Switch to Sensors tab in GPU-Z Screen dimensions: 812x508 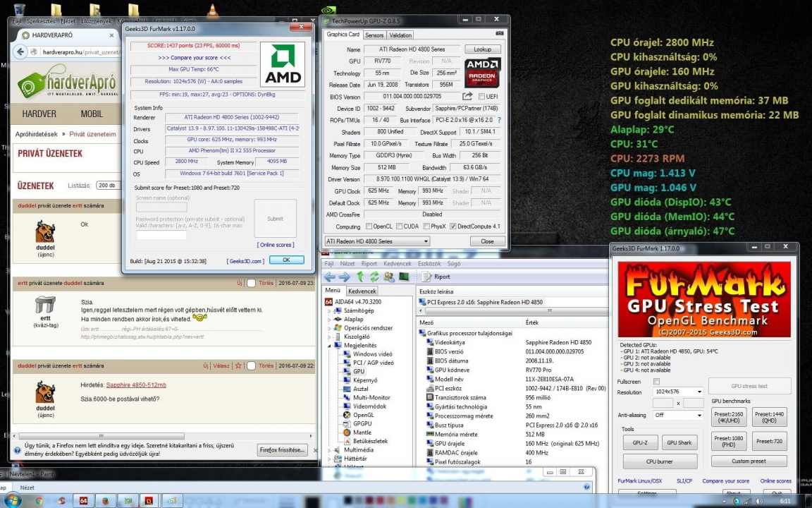pyautogui.click(x=374, y=35)
